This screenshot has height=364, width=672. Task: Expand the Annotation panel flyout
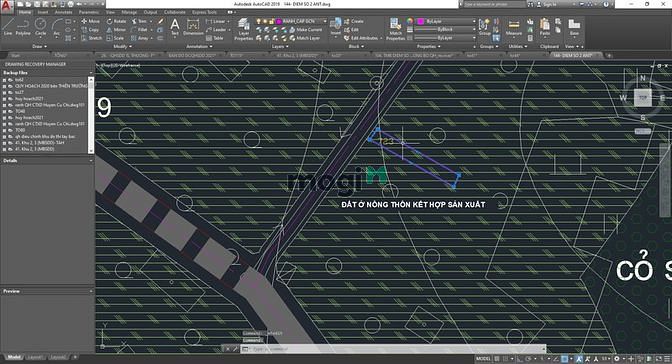(199, 46)
